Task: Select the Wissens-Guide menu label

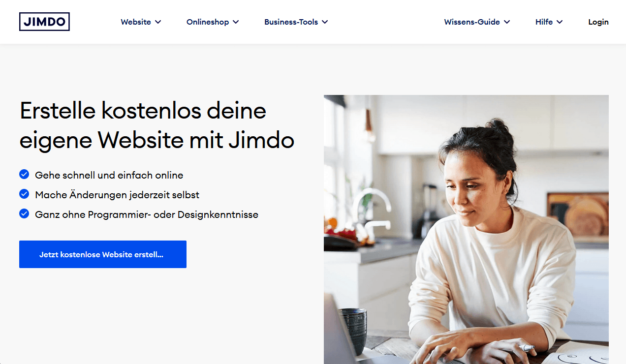Action: [x=472, y=22]
